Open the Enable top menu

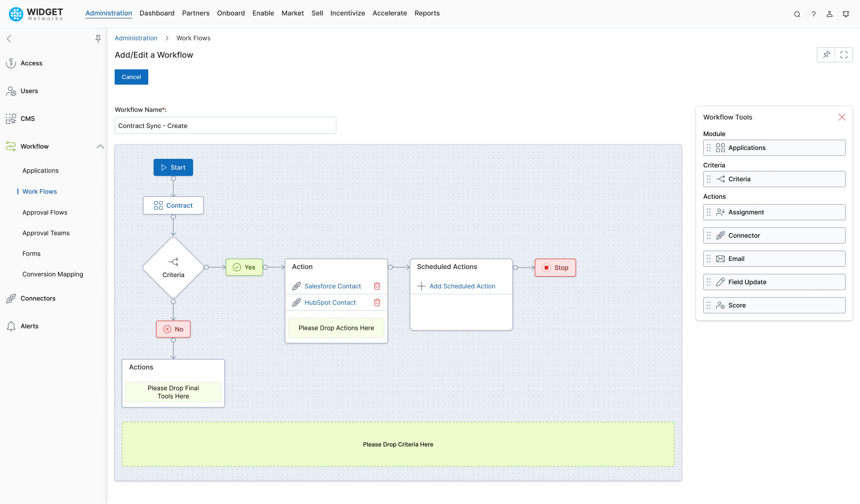tap(263, 13)
